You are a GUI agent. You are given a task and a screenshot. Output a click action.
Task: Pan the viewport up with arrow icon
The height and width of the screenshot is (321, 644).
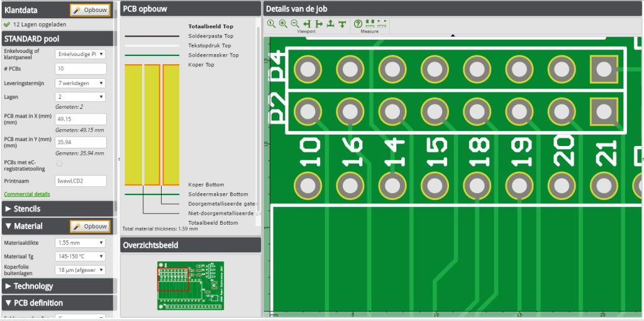(x=330, y=24)
